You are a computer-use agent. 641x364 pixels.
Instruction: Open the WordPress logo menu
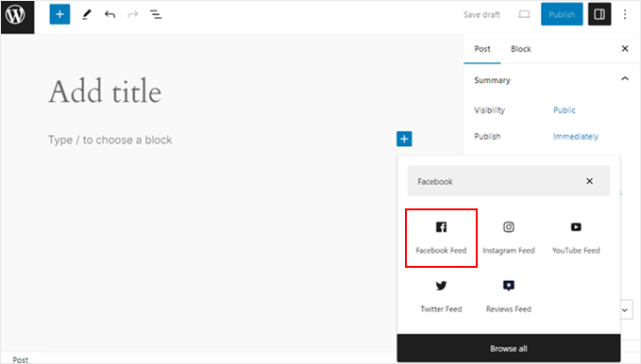tap(18, 16)
